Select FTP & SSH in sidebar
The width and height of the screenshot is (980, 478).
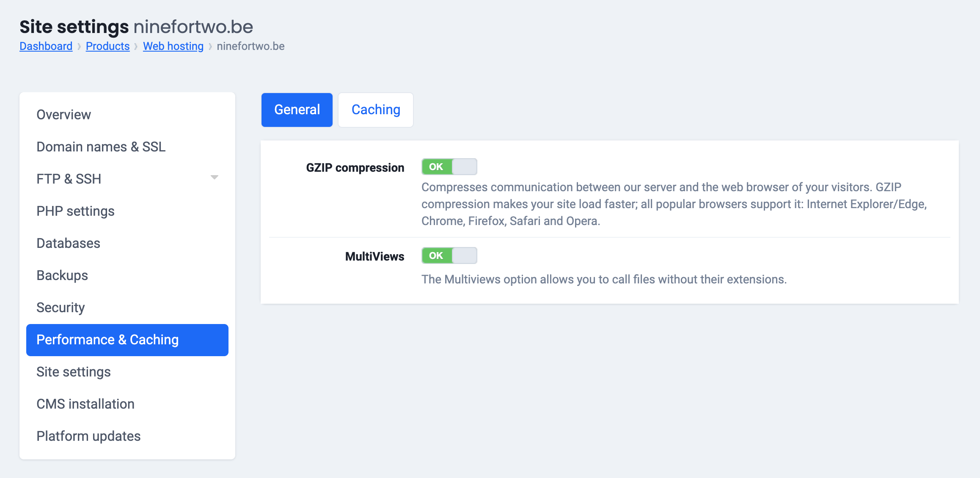(x=69, y=179)
